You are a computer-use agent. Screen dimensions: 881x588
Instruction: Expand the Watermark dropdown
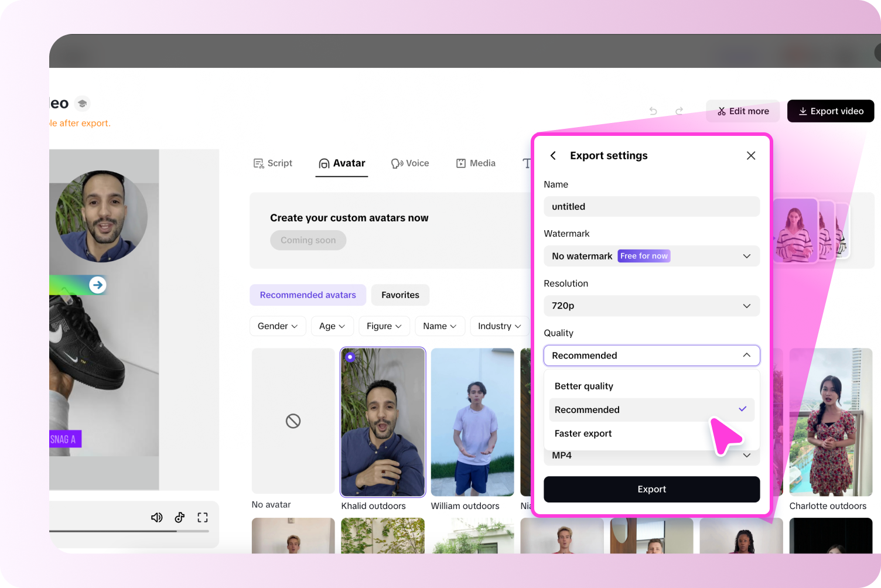651,256
